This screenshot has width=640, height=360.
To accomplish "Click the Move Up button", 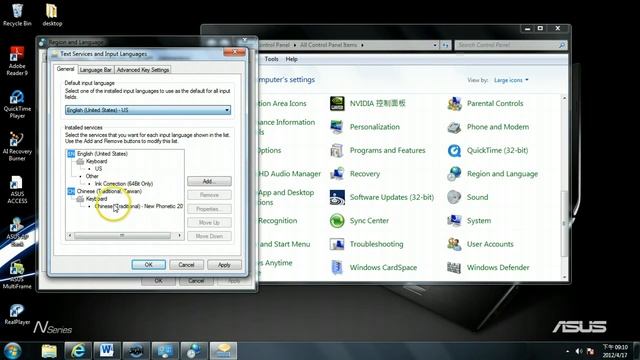I will [209, 222].
